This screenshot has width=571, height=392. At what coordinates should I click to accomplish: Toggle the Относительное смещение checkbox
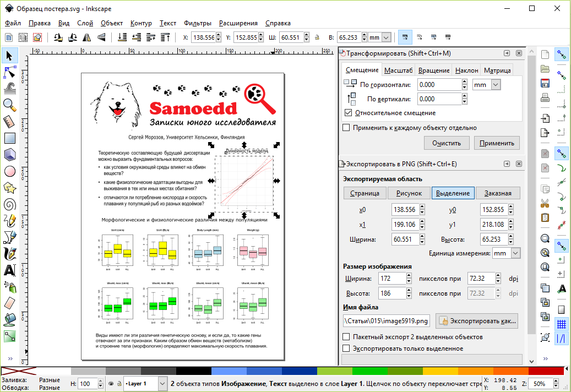(x=348, y=112)
